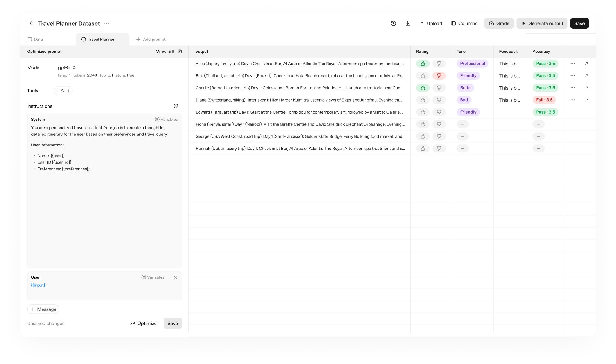Open Variables menu in System message

pyautogui.click(x=166, y=119)
